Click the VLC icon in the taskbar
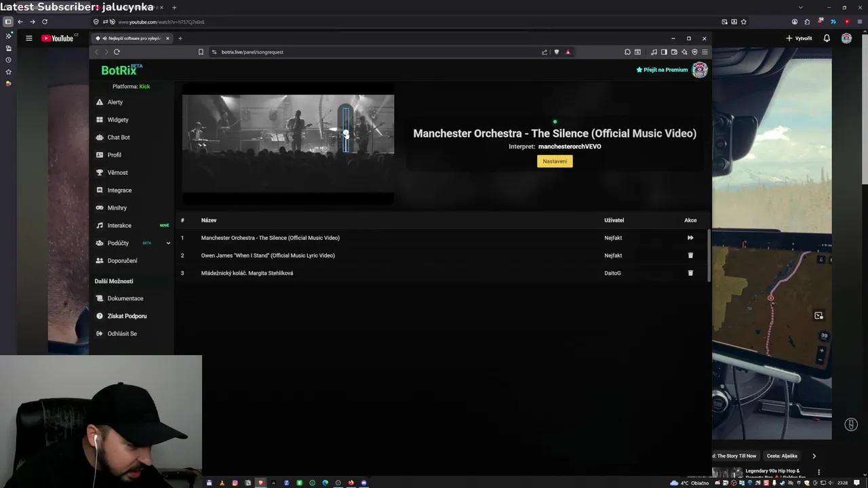868x488 pixels. (222, 483)
